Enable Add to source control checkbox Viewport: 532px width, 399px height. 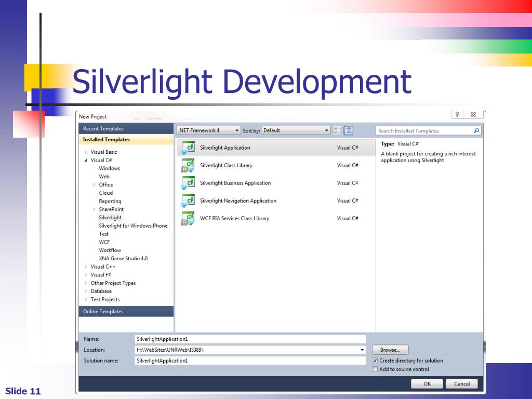click(375, 369)
